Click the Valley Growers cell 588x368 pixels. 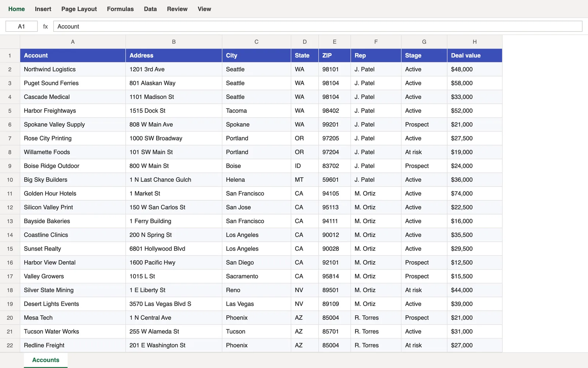(x=73, y=276)
